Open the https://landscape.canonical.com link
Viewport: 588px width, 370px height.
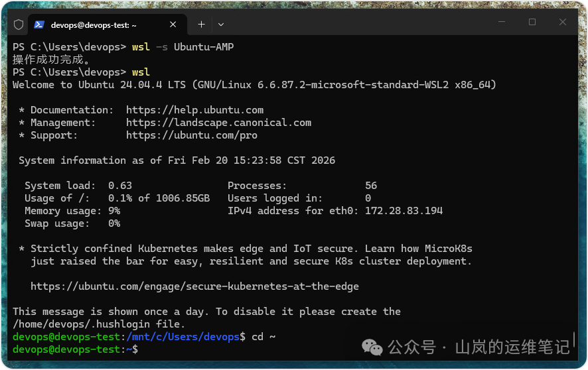coord(218,123)
